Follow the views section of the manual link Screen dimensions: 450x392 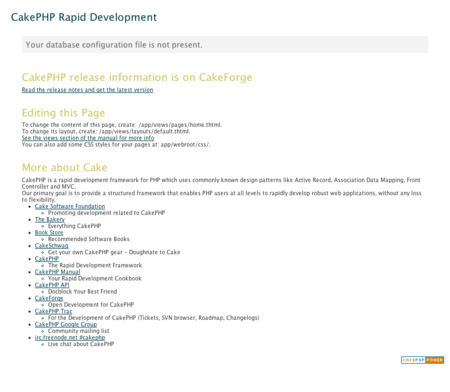(x=88, y=138)
